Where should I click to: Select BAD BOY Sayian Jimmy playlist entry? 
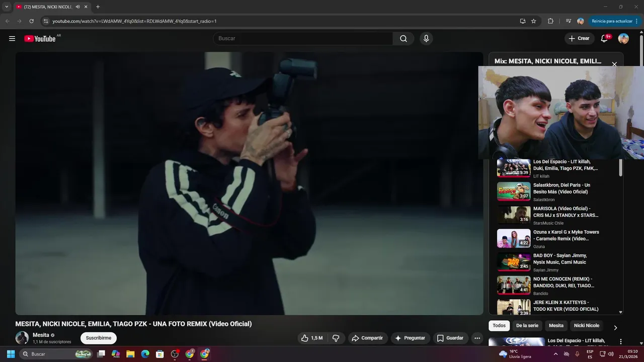tap(548, 262)
